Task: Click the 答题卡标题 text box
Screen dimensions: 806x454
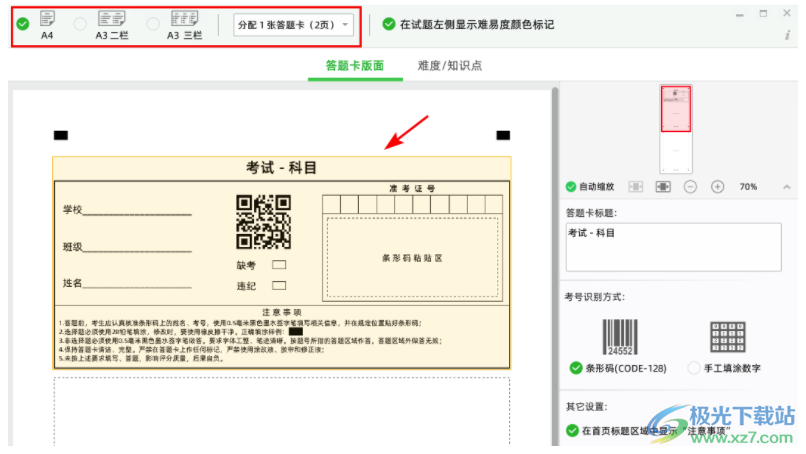Action: pos(673,247)
